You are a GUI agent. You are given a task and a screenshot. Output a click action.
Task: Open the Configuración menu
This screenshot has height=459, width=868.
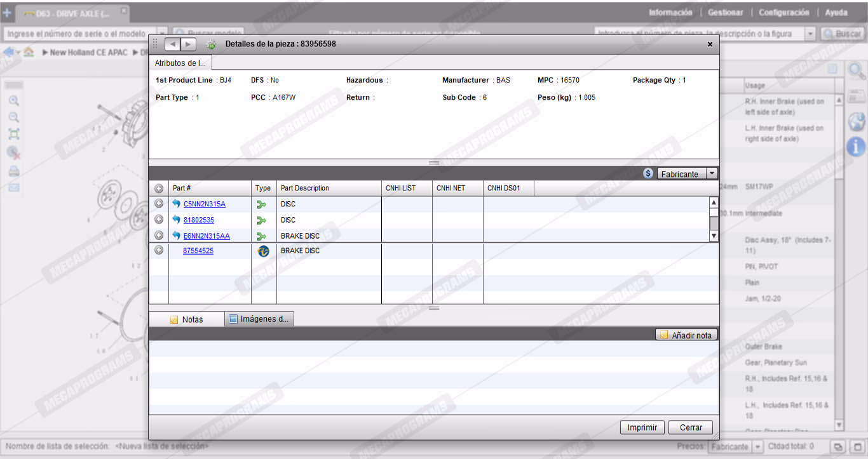[x=783, y=13]
